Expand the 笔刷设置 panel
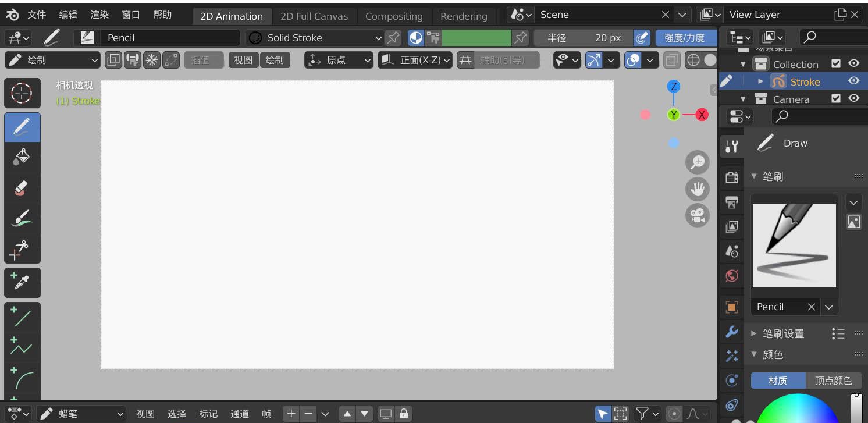The width and height of the screenshot is (868, 423). point(783,333)
